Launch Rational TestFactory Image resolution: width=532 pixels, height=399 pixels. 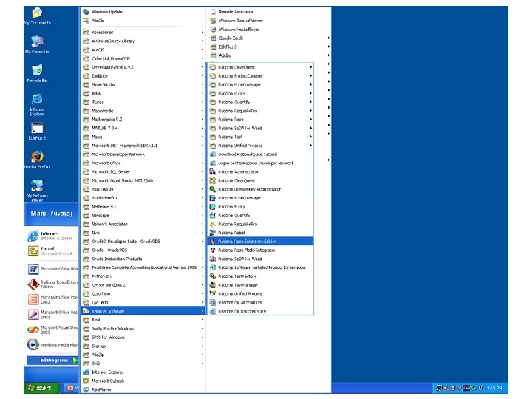260,276
